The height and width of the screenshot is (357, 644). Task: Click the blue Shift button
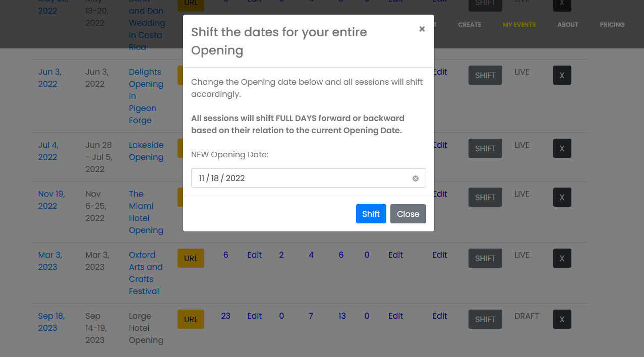[x=371, y=214]
